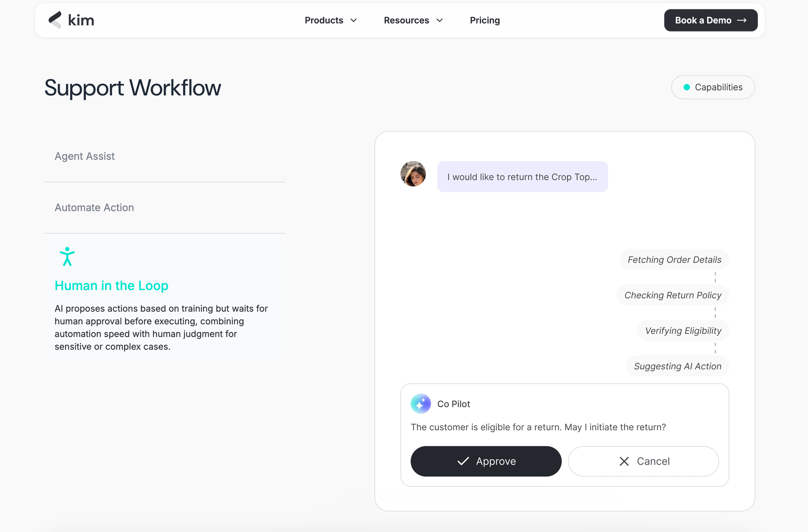Open the Pricing page
Image resolution: width=808 pixels, height=532 pixels.
point(485,20)
